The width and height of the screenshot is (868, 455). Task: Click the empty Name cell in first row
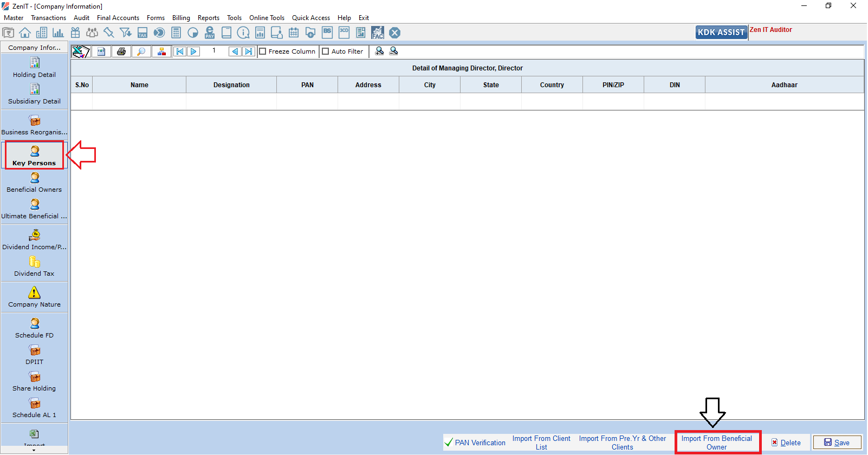[139, 101]
